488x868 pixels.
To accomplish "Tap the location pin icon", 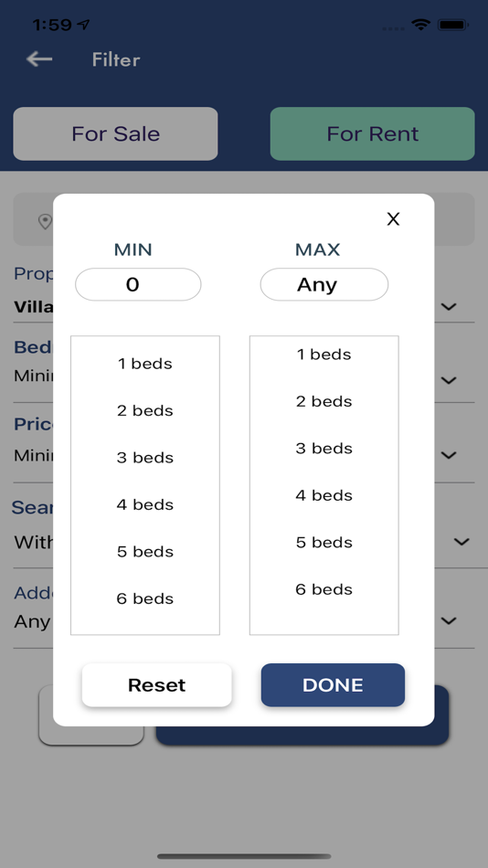I will pyautogui.click(x=44, y=222).
